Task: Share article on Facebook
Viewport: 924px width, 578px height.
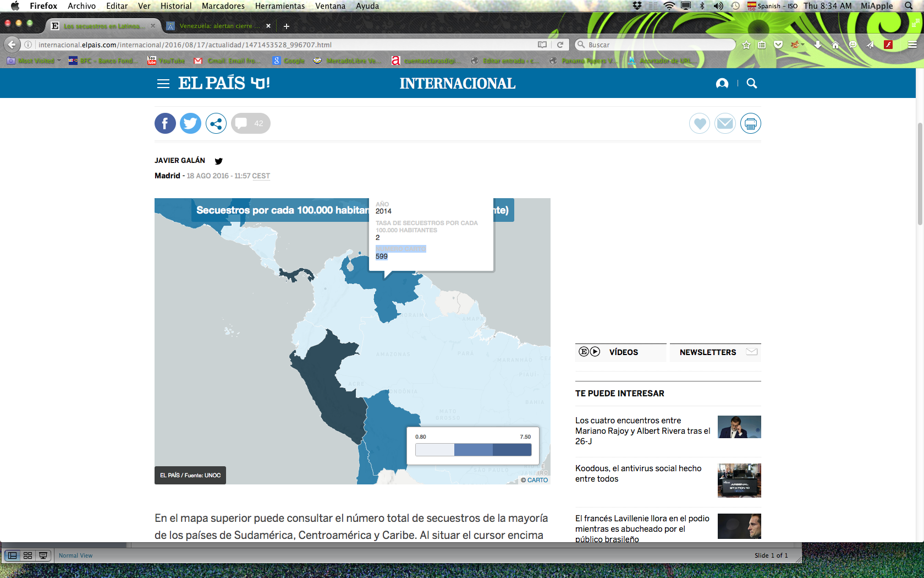Action: 165,123
